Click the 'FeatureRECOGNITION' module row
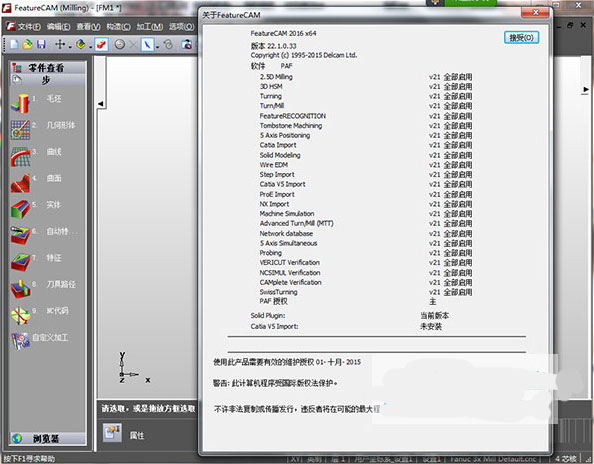This screenshot has width=594, height=464. tap(366, 116)
